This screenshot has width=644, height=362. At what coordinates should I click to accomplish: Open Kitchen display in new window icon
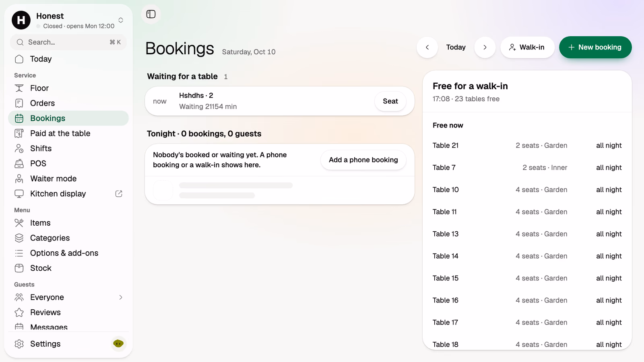(119, 194)
